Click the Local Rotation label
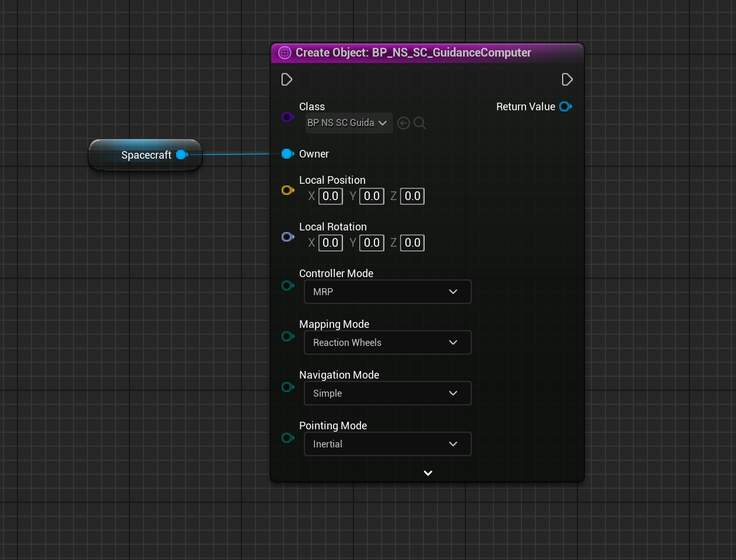Viewport: 736px width, 560px height. pyautogui.click(x=333, y=227)
